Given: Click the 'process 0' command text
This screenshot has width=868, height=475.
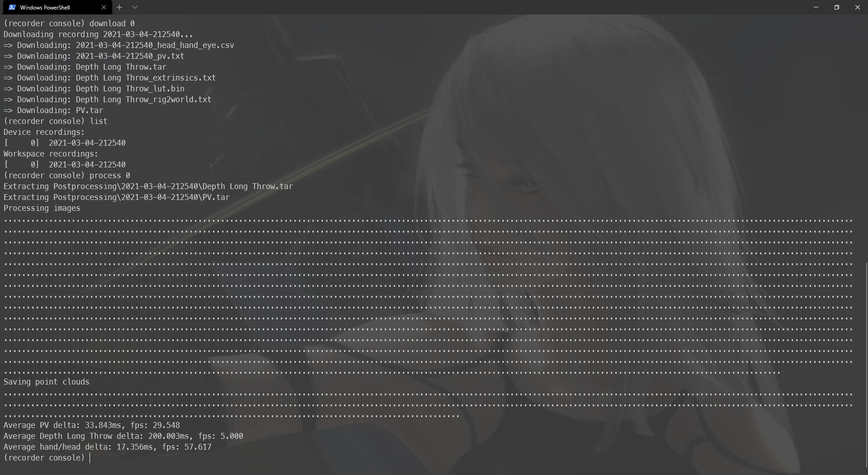Looking at the screenshot, I should tap(109, 176).
